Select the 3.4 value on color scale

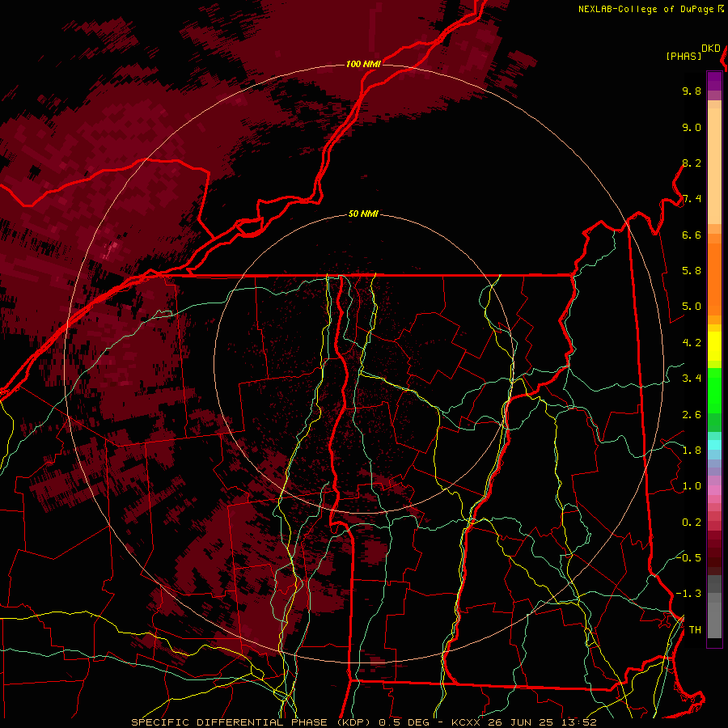pyautogui.click(x=692, y=379)
